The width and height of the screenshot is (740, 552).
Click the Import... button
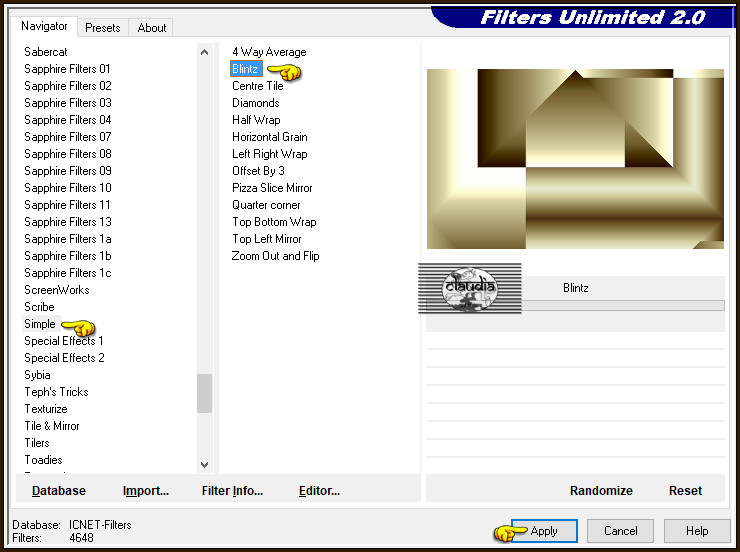(145, 491)
